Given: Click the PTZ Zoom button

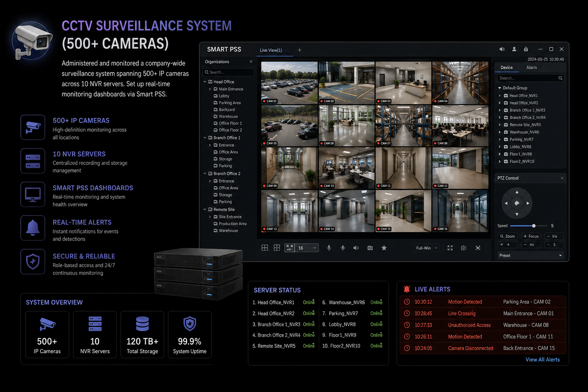Looking at the screenshot, I should [507, 236].
